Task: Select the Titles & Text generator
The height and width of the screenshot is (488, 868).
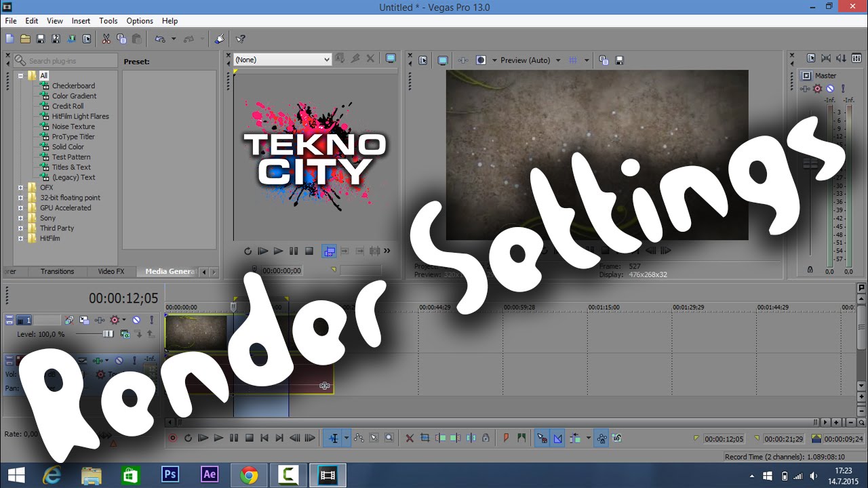Action: [71, 167]
